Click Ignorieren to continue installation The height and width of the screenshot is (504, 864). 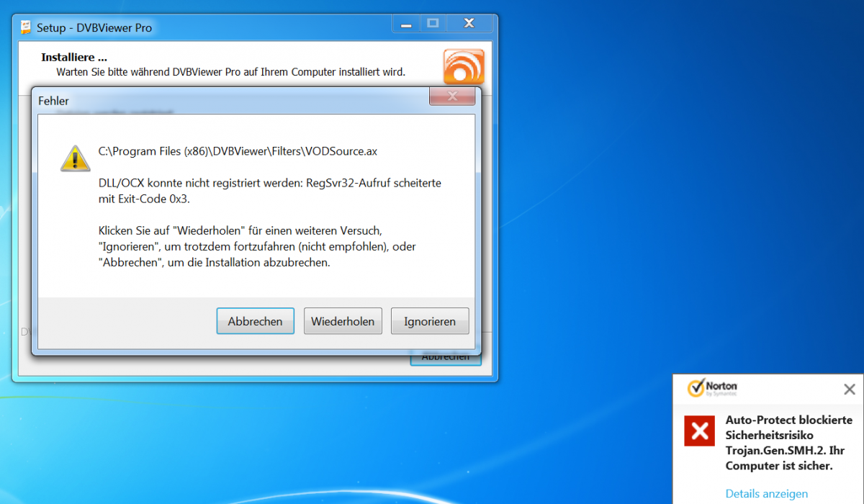[x=430, y=321]
